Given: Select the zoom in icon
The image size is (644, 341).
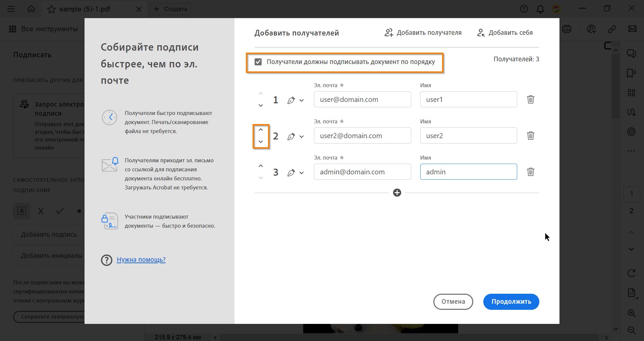Looking at the screenshot, I should coord(632,314).
